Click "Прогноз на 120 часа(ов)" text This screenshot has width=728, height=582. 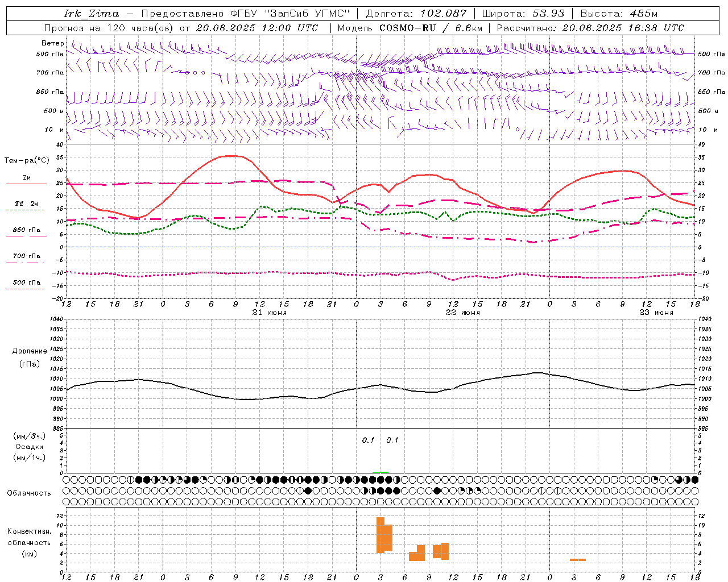tap(110, 28)
